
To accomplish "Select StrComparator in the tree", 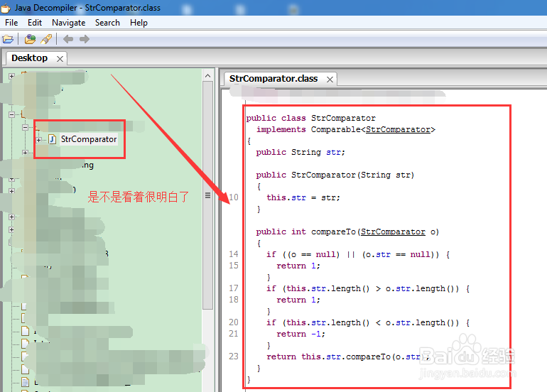I will (x=89, y=139).
